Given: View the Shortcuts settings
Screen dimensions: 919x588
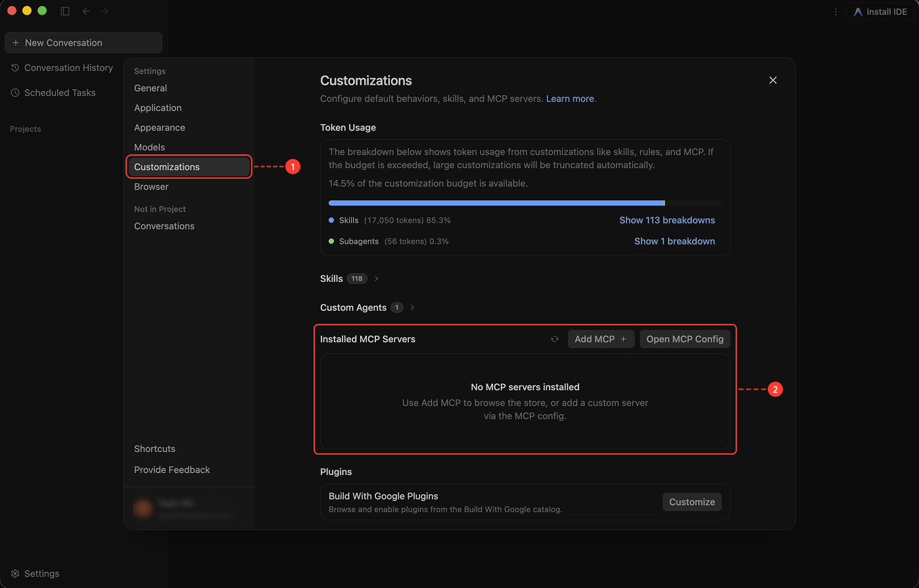Looking at the screenshot, I should tap(154, 449).
